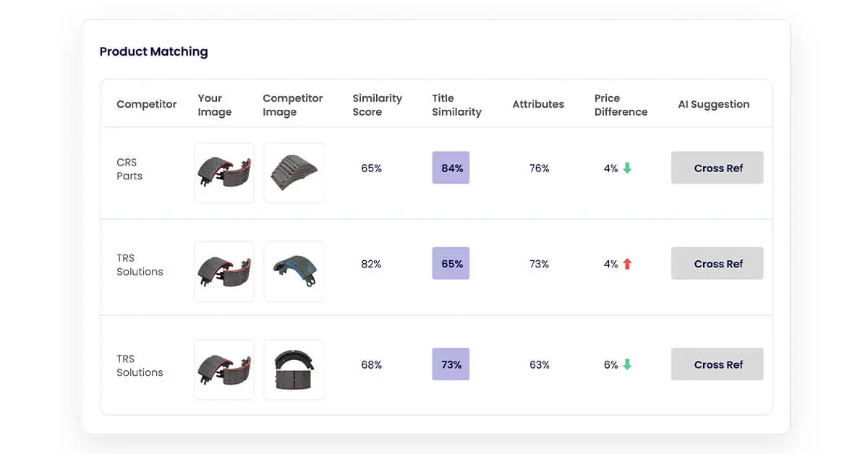
Task: Click the CRS Parts competitor name
Action: (129, 169)
